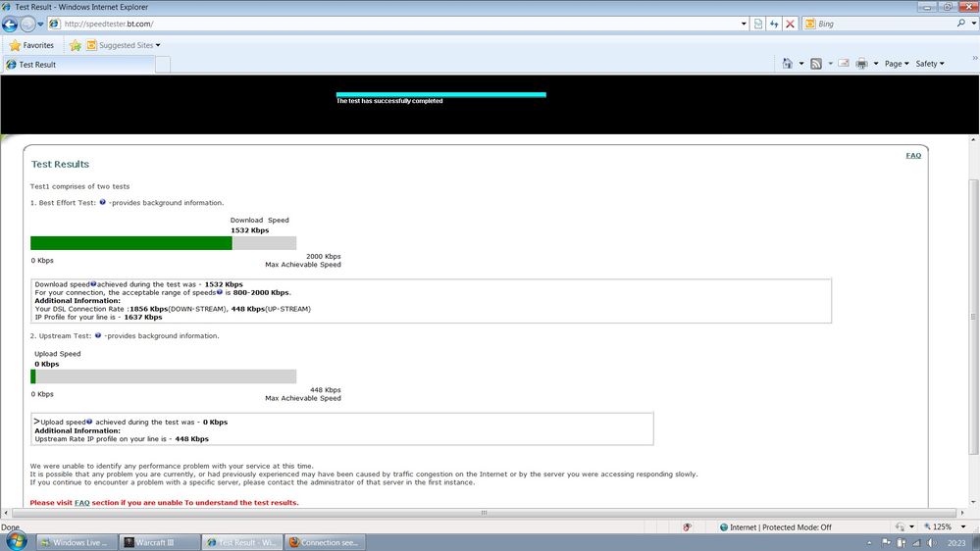The width and height of the screenshot is (980, 551).
Task: Switch to the Connection see... Firefox taskbar button
Action: point(325,542)
